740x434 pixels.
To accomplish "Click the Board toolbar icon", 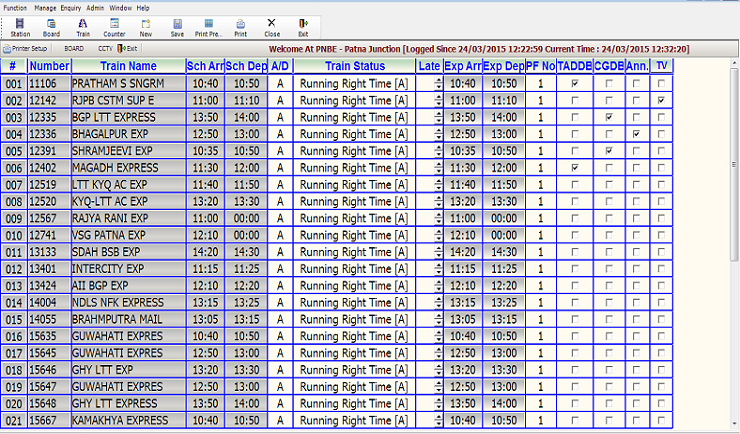I will tap(51, 26).
